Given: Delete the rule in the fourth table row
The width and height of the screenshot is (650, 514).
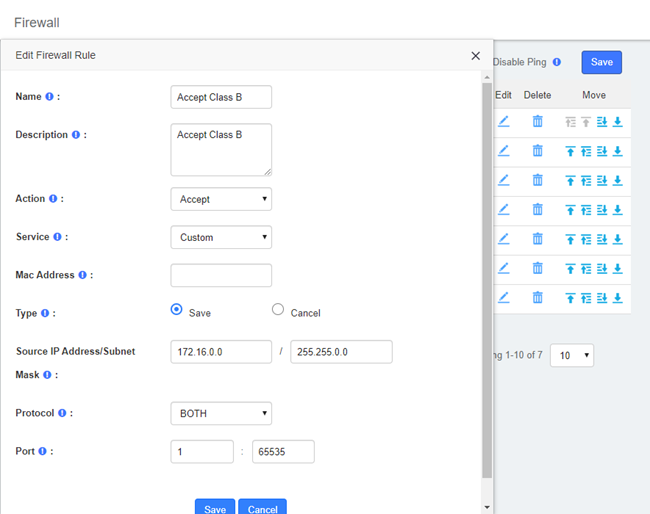Looking at the screenshot, I should pos(538,210).
